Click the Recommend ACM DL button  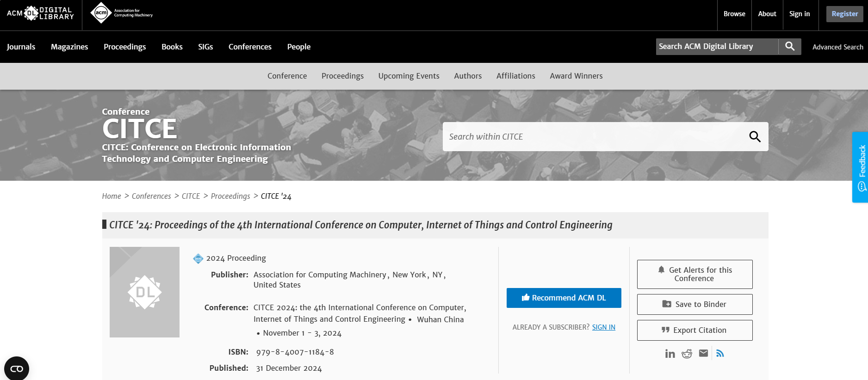564,298
